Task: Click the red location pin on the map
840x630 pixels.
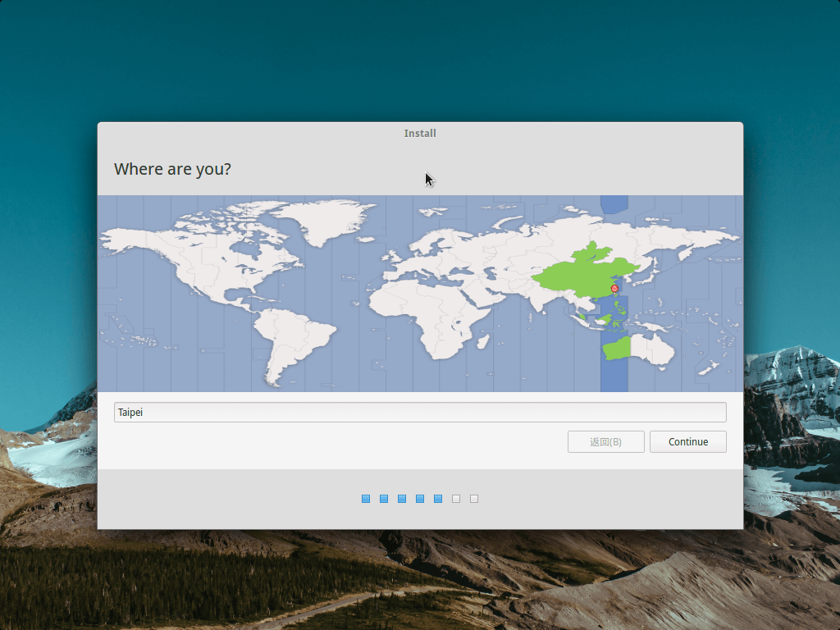Action: 614,289
